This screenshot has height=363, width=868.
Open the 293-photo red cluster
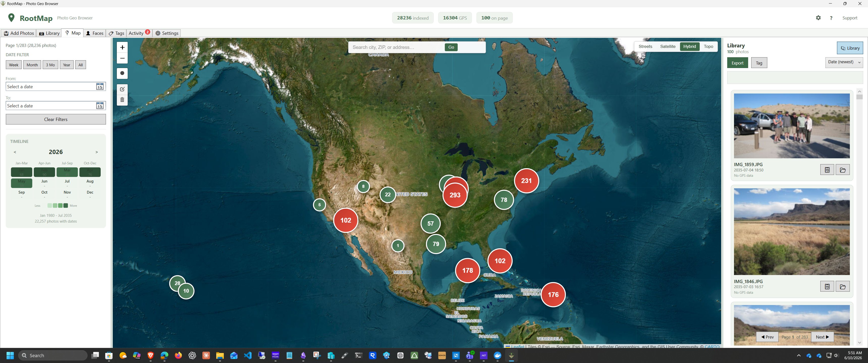(x=455, y=195)
